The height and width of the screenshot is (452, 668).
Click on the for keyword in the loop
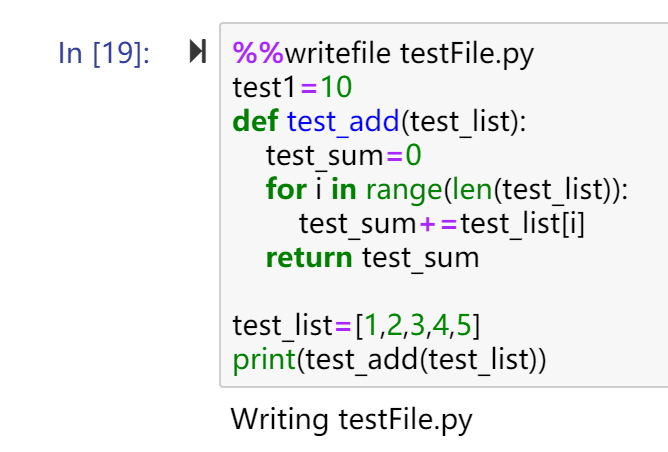click(x=286, y=189)
